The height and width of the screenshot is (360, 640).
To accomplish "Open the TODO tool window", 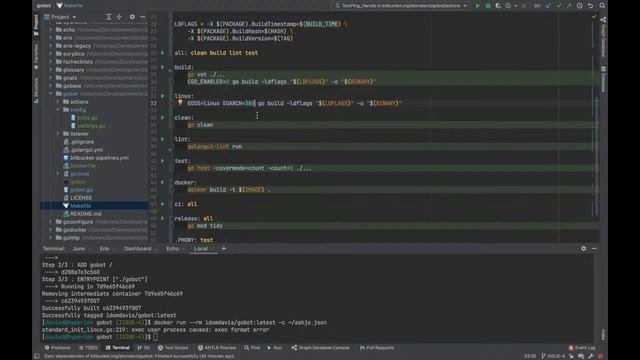I will 88,348.
